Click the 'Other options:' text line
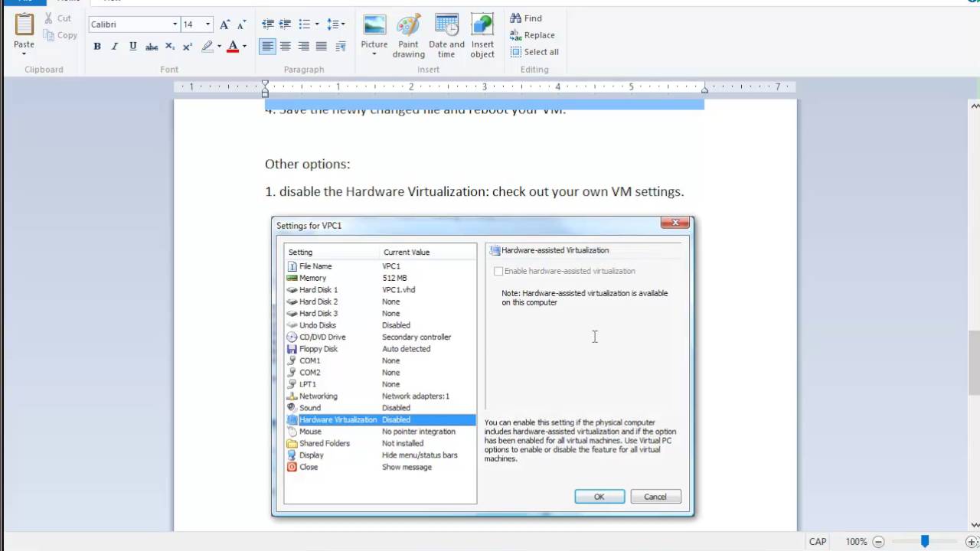980x551 pixels. [x=308, y=164]
